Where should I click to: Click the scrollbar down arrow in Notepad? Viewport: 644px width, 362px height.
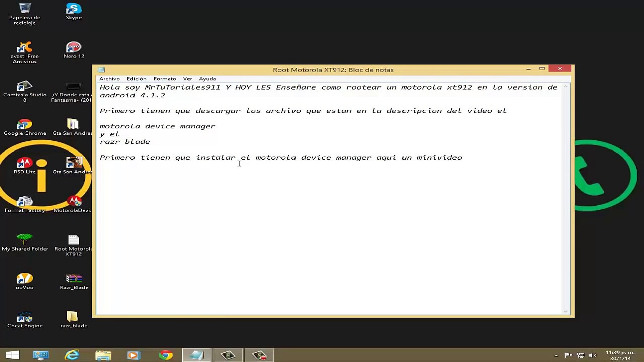[565, 311]
